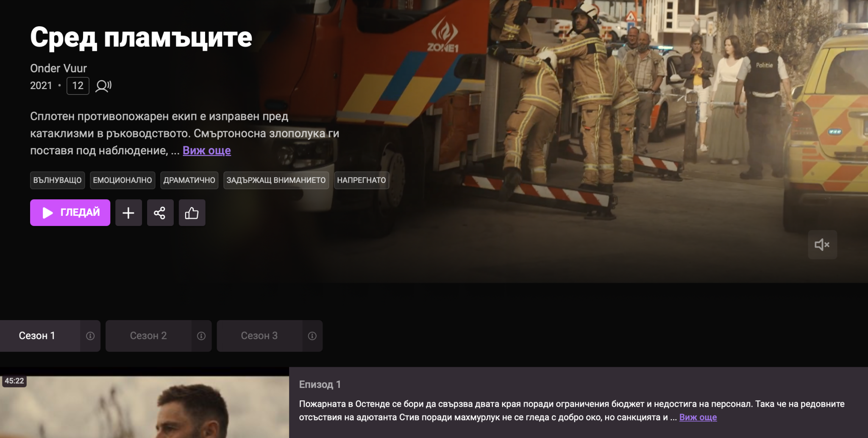
Task: Share the series with the share icon
Action: [160, 212]
